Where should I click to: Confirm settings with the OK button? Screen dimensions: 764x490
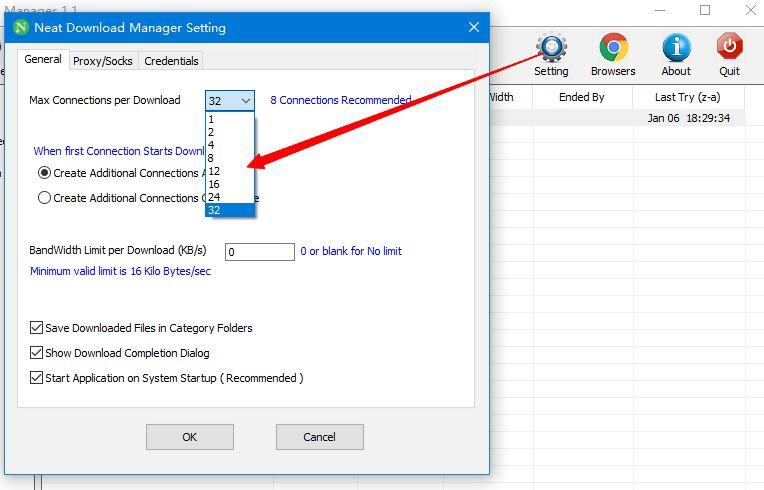coord(190,437)
